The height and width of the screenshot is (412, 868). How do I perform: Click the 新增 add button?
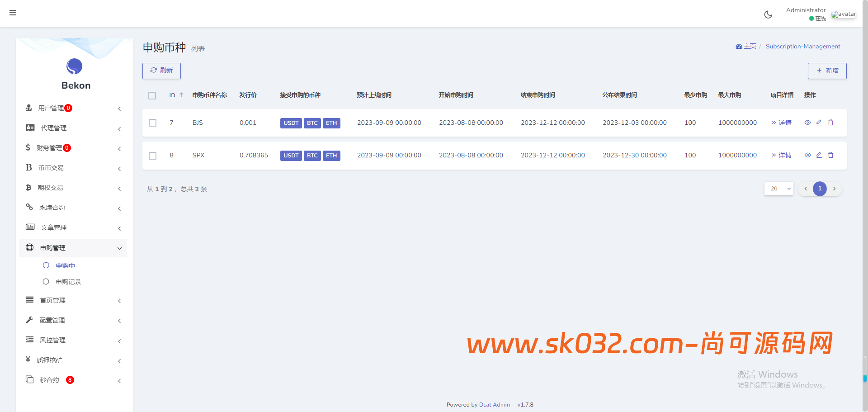click(827, 71)
